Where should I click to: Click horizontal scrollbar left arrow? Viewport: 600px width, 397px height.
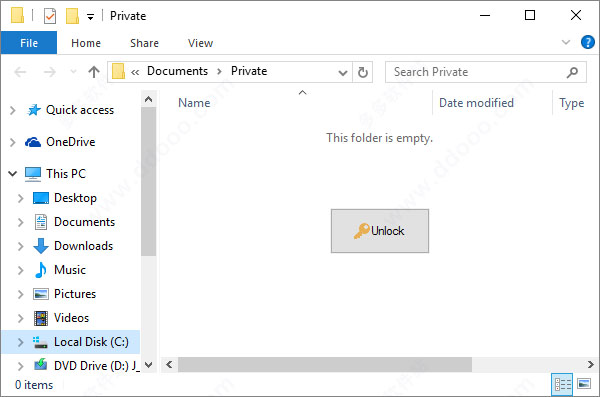tap(169, 364)
